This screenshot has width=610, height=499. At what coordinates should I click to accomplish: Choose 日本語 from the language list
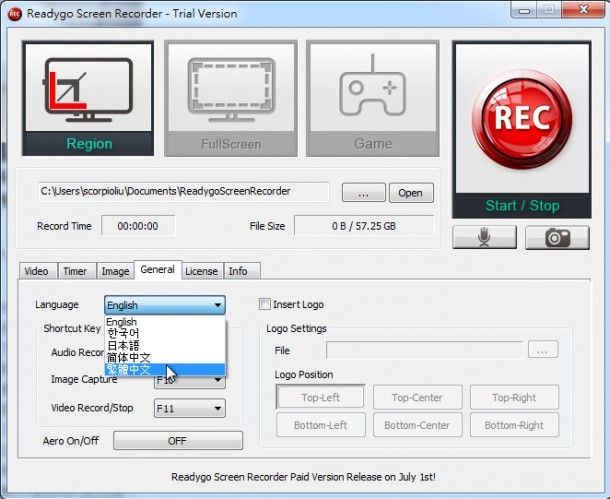(124, 346)
